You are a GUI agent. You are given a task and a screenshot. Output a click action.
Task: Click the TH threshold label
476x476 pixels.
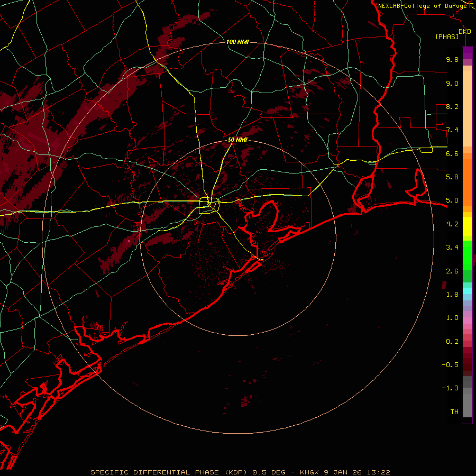coord(454,412)
